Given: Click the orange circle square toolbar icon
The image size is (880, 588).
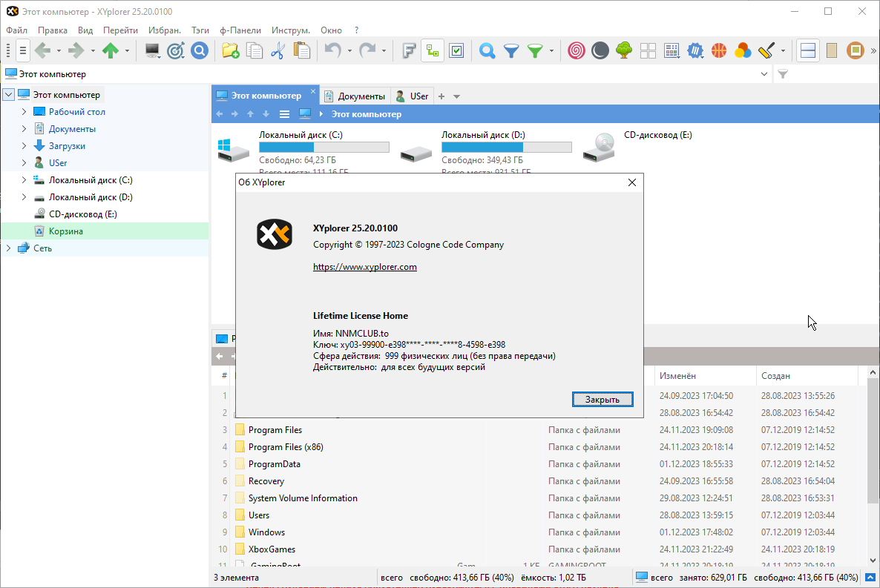Looking at the screenshot, I should tap(856, 50).
